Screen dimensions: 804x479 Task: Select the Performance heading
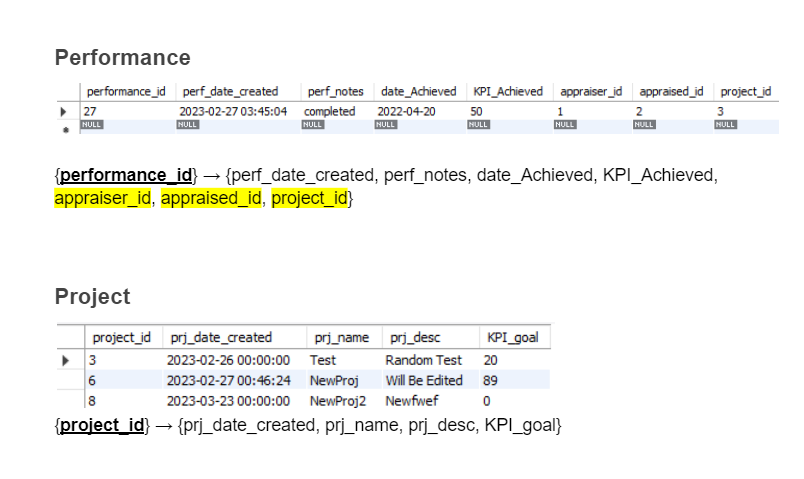tap(123, 57)
